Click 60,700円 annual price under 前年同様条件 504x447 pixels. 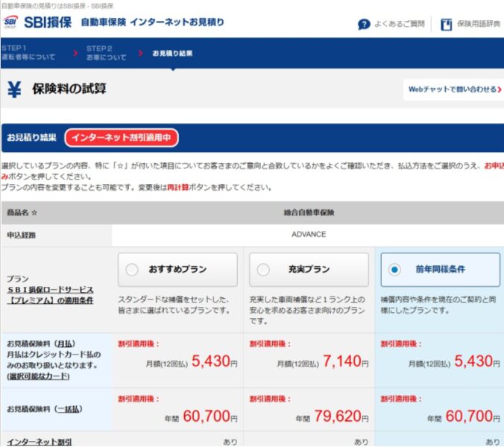coord(473,416)
